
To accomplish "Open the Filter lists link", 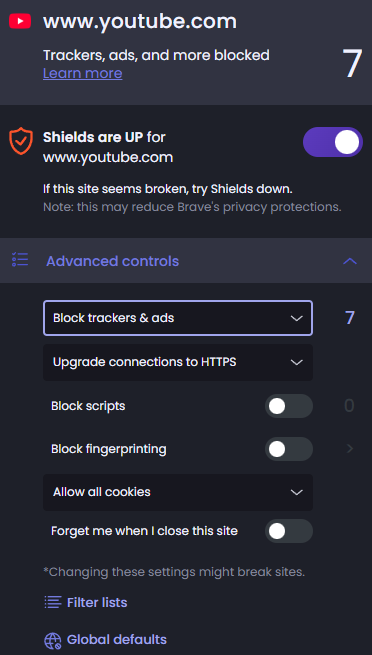I will [x=97, y=602].
